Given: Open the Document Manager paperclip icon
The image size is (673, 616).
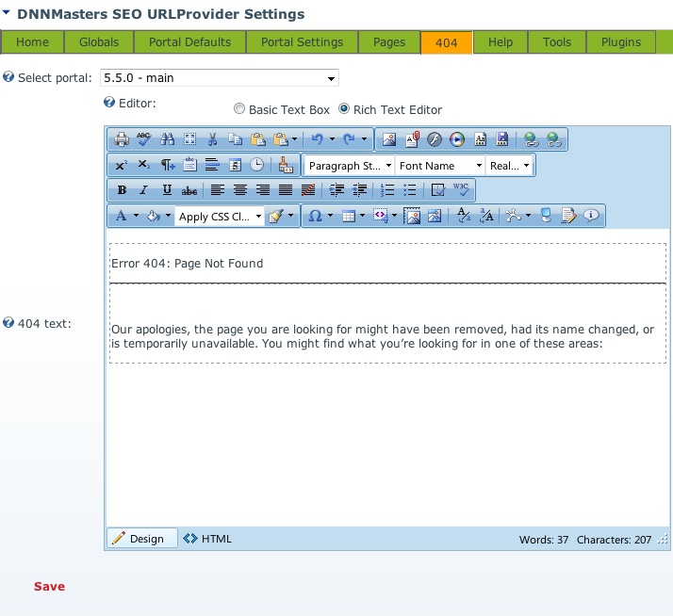Looking at the screenshot, I should click(412, 139).
